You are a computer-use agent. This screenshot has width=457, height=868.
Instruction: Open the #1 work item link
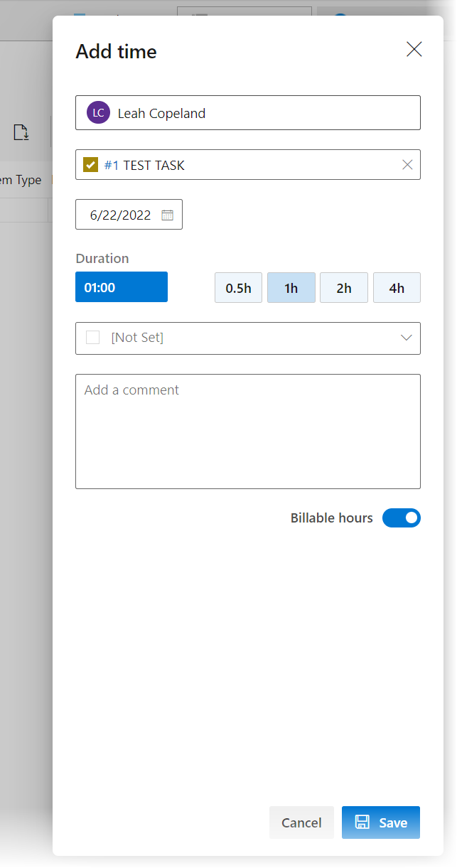[x=112, y=165]
